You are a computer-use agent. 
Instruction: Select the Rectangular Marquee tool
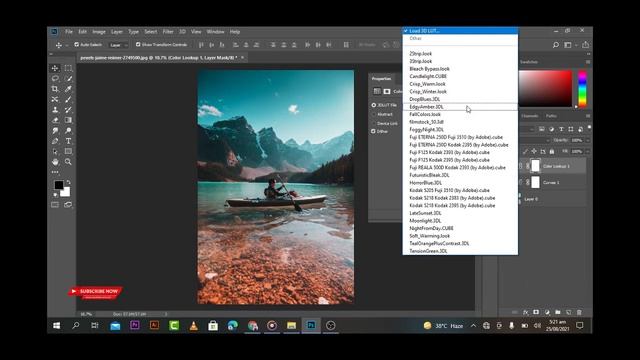click(68, 68)
